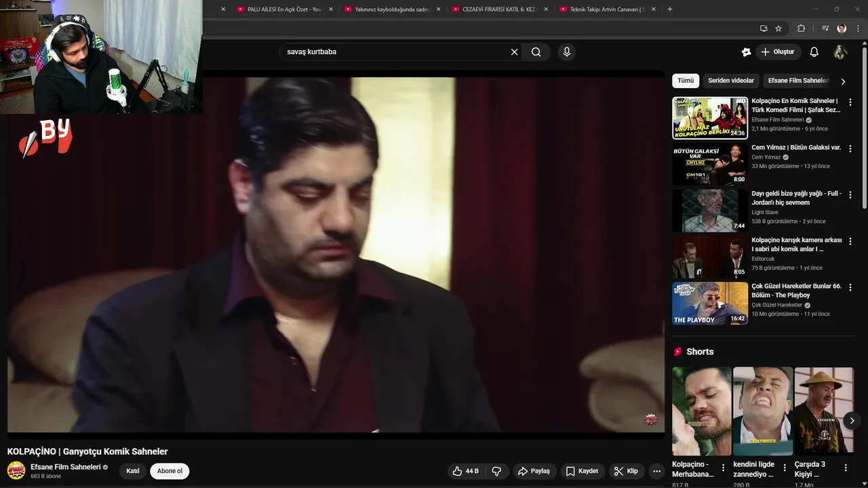Dislike the video with thumbs down
The width and height of the screenshot is (868, 488).
click(x=496, y=471)
